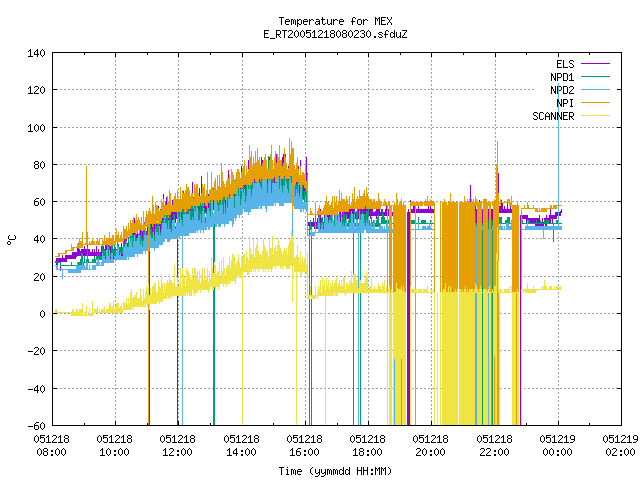Click the y-axis value 120
Image resolution: width=640 pixels, height=480 pixels.
pos(36,90)
